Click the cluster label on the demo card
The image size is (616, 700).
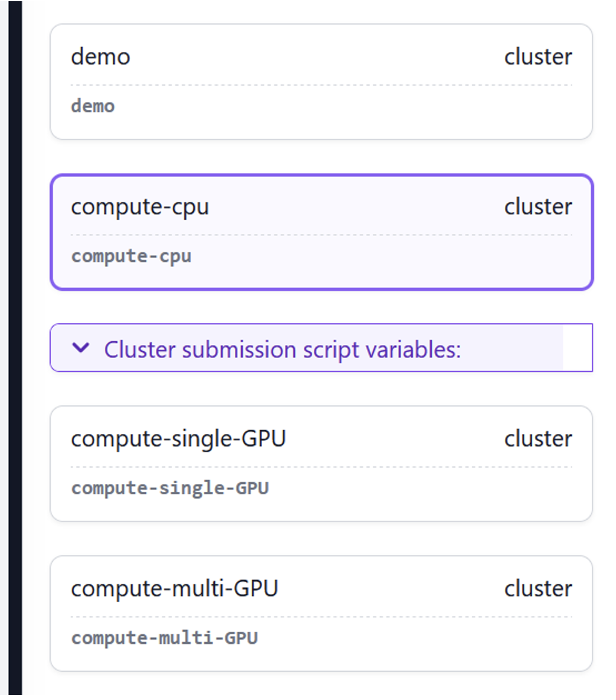coord(538,57)
